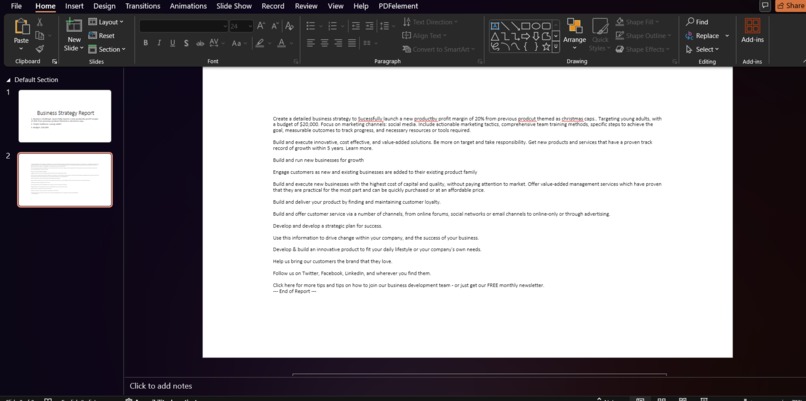Open Add-ins
The height and width of the screenshot is (401, 806).
pos(752,31)
